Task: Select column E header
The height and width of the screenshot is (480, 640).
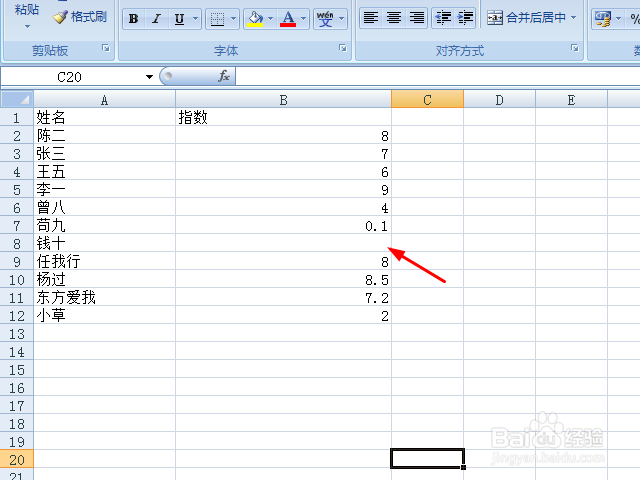Action: pos(571,100)
